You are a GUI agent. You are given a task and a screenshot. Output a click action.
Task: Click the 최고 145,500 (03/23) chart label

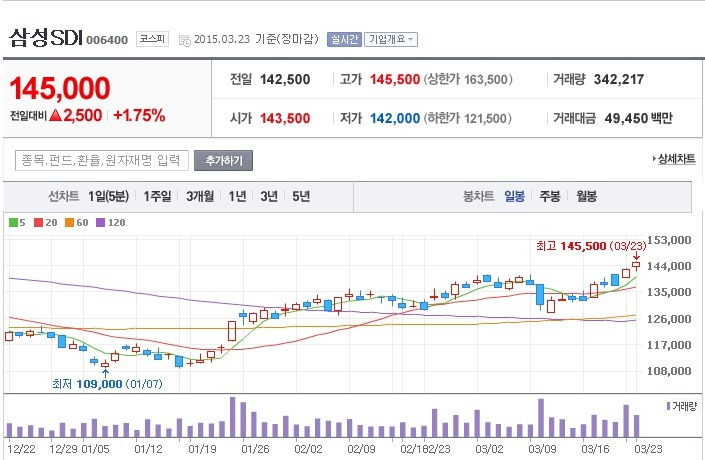(x=591, y=246)
